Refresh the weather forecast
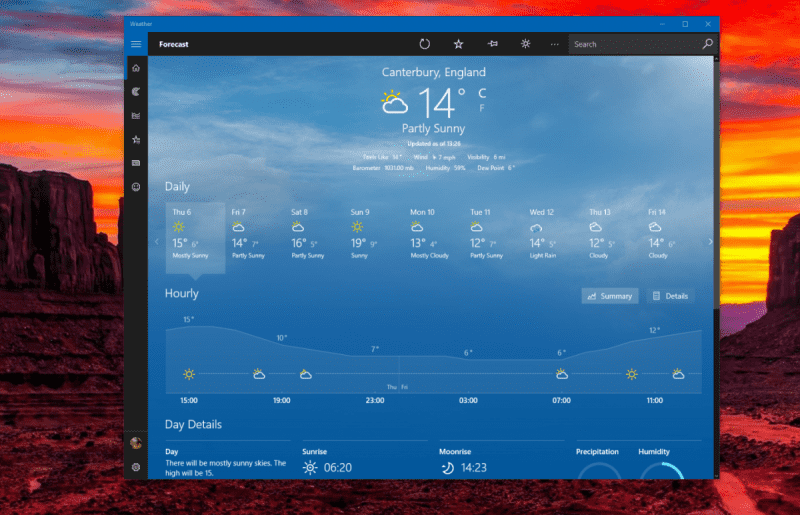The height and width of the screenshot is (515, 800). click(x=425, y=44)
